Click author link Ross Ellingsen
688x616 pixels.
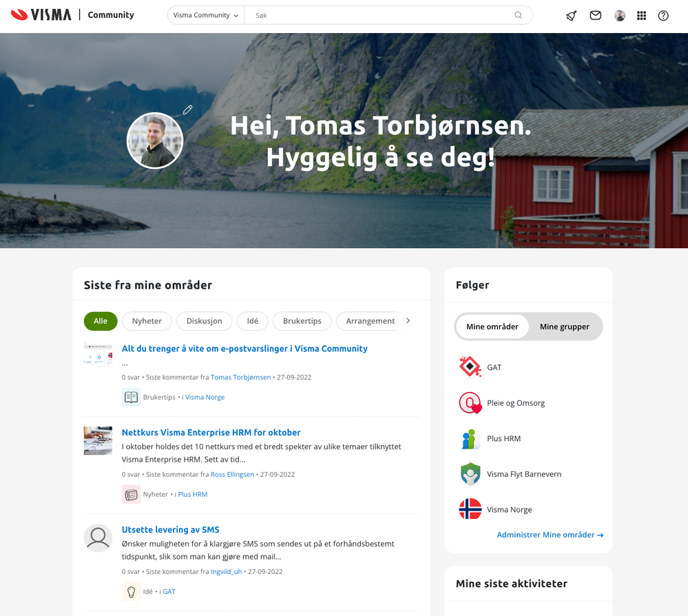232,475
